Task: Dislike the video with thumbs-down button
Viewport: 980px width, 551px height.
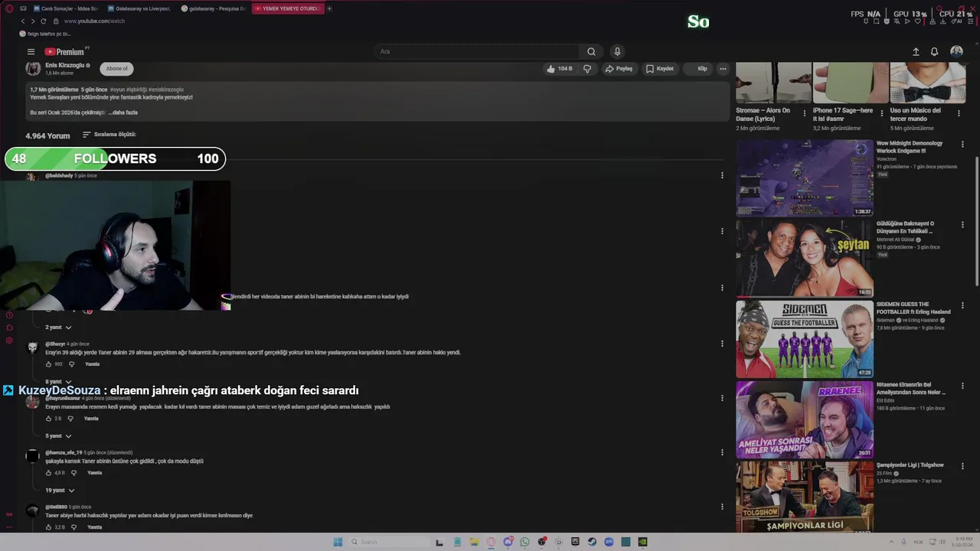Action: pos(587,69)
